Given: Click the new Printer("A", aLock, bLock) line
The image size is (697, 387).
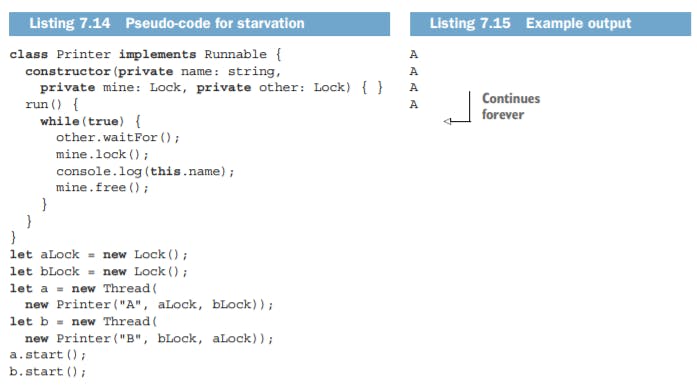Looking at the screenshot, I should [x=149, y=305].
